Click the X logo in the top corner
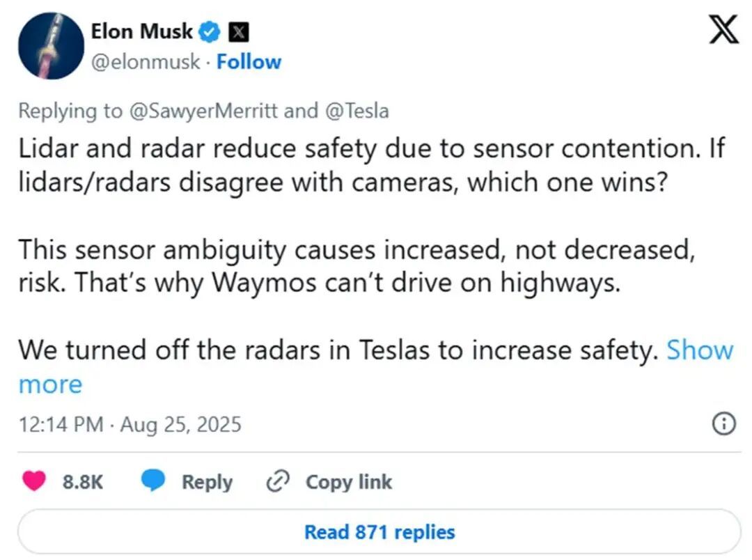The height and width of the screenshot is (560, 752). (x=723, y=31)
